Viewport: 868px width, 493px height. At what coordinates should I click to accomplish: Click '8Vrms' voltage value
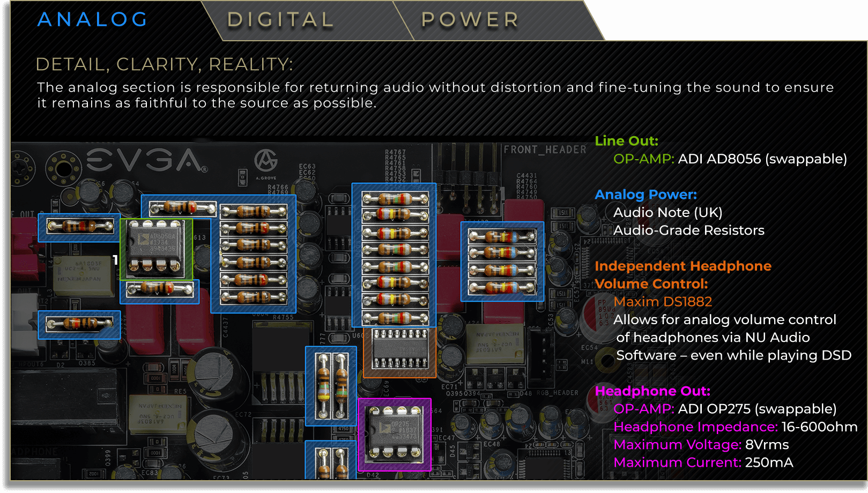[x=767, y=445]
